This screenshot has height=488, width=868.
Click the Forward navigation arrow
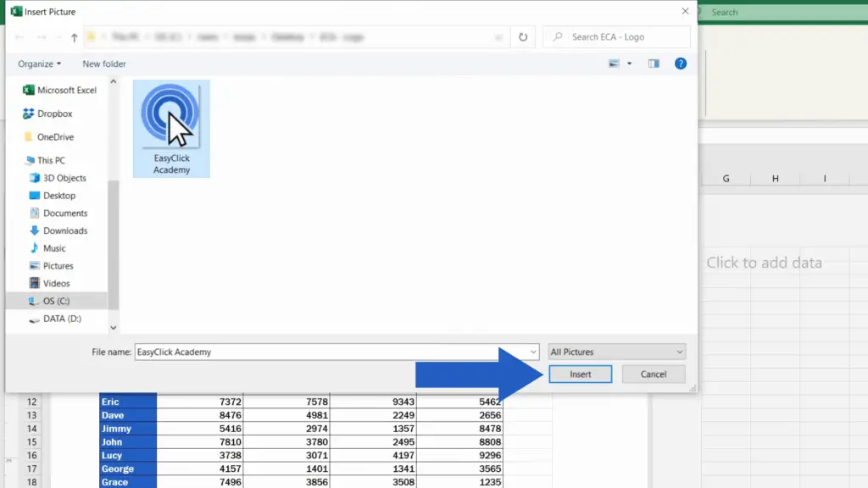[x=42, y=37]
